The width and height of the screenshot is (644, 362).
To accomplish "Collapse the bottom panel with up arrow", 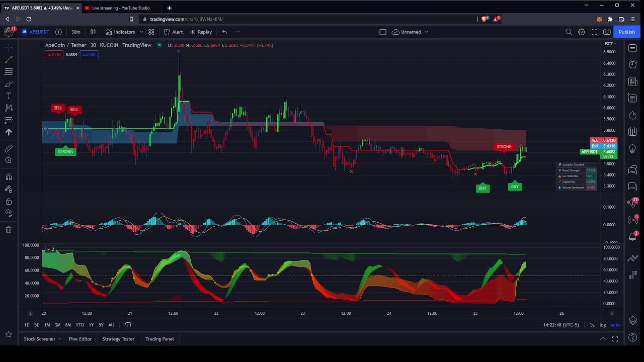I will pyautogui.click(x=603, y=339).
